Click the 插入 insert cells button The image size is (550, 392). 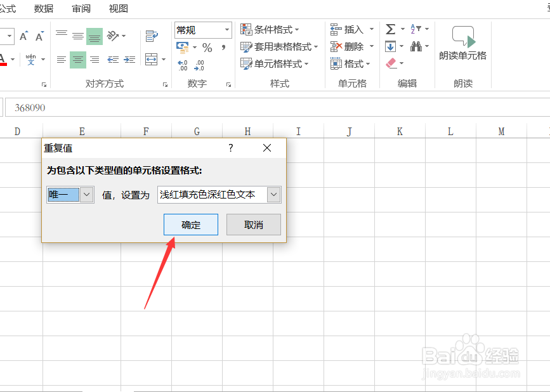347,29
